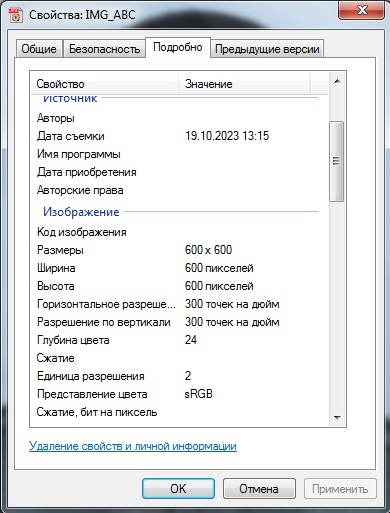
Task: Click the file icon in title bar
Action: 15,15
